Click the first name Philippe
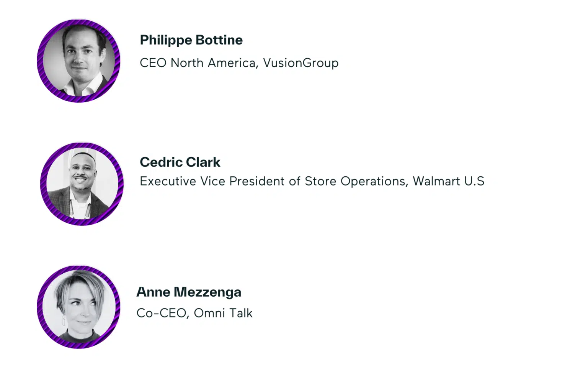The image size is (588, 368). 166,40
